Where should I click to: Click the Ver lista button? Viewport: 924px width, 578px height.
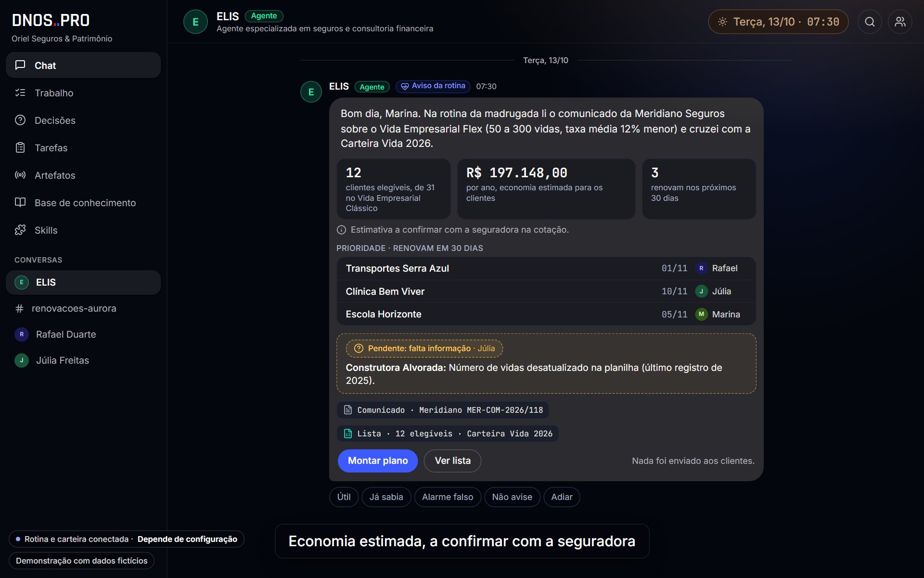452,461
